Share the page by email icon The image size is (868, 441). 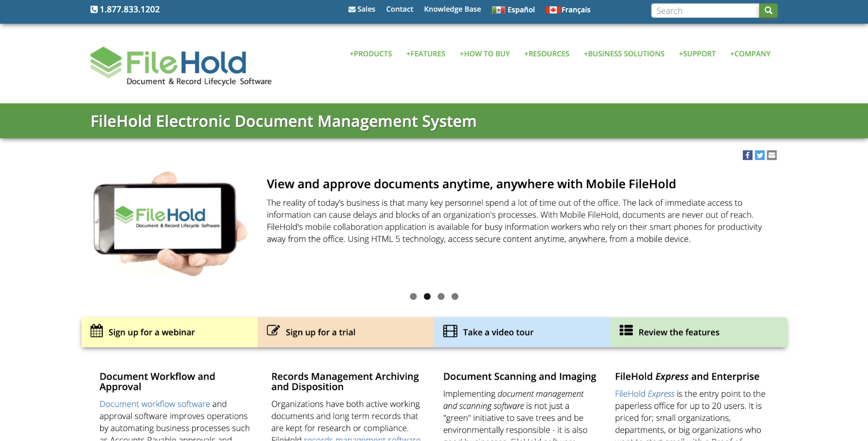pos(772,155)
